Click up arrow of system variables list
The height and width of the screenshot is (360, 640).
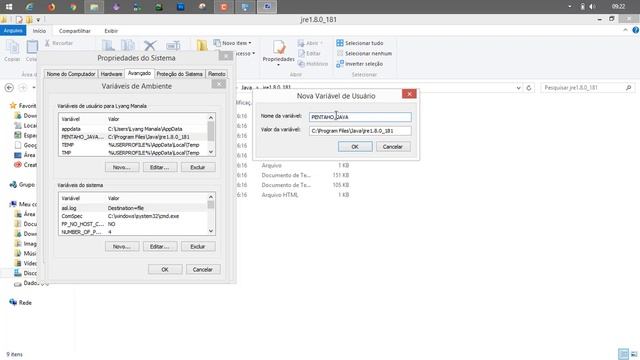click(x=211, y=197)
